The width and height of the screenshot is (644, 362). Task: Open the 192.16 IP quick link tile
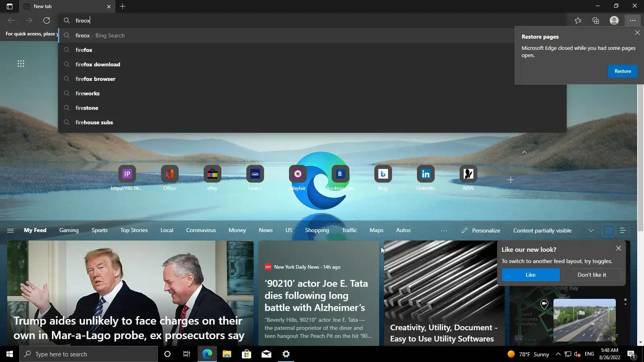[x=127, y=178]
